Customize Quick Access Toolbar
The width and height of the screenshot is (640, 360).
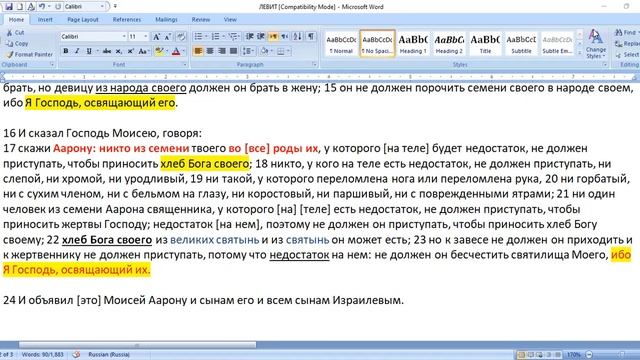tap(116, 7)
